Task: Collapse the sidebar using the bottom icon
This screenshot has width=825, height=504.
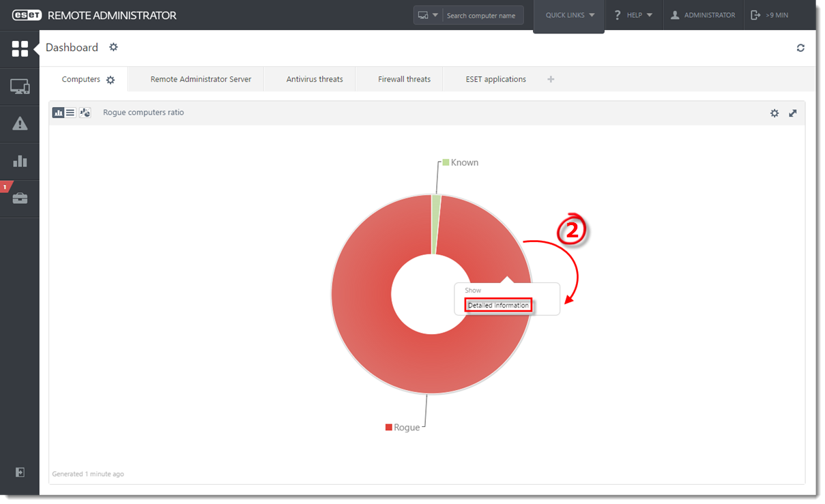Action: click(x=20, y=473)
